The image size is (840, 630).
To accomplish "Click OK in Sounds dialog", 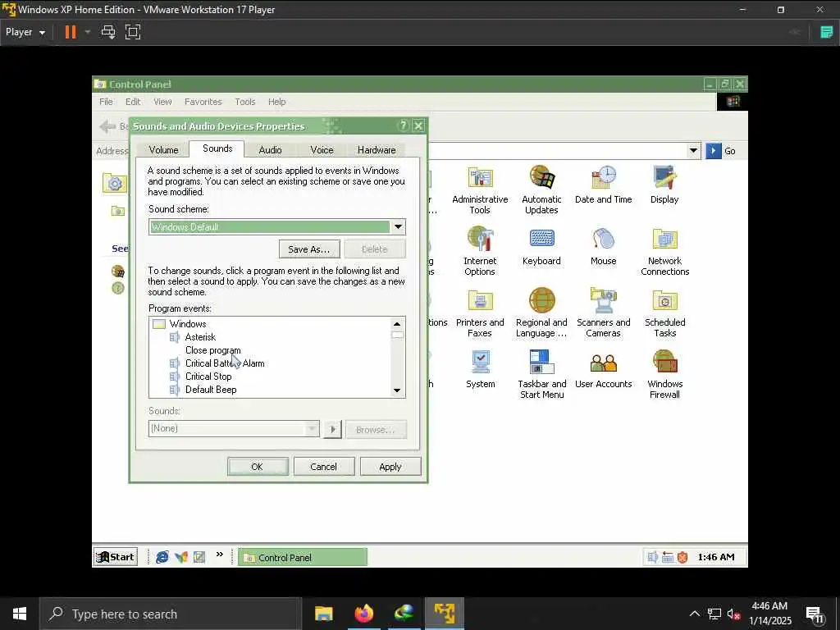I will (x=257, y=467).
